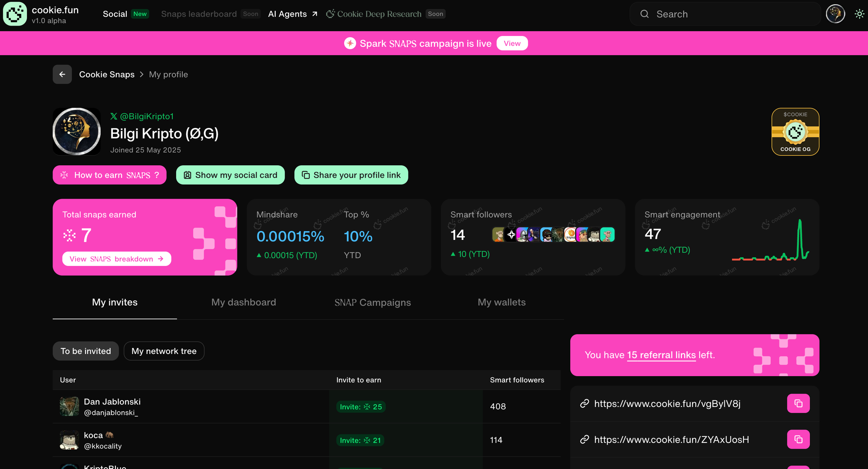Open Cookie Snaps breadcrumb link
The width and height of the screenshot is (868, 469).
tap(107, 74)
